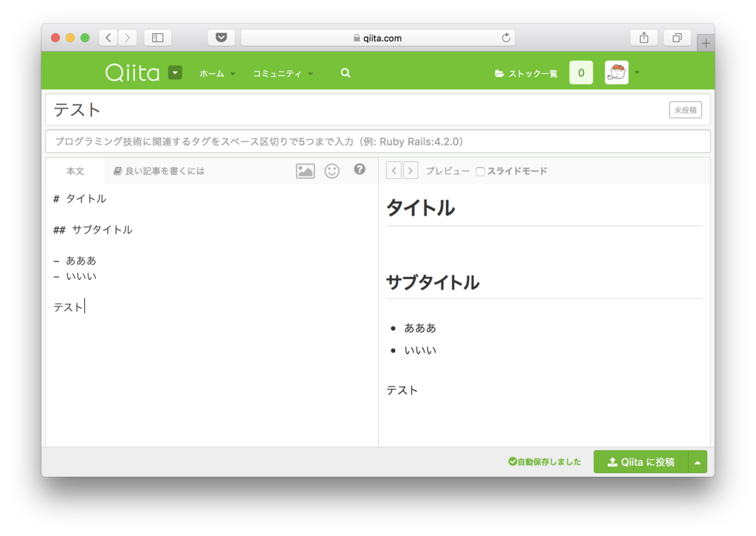
Task: Expand the arrow on the Qiita に投稿 button
Action: pos(698,461)
